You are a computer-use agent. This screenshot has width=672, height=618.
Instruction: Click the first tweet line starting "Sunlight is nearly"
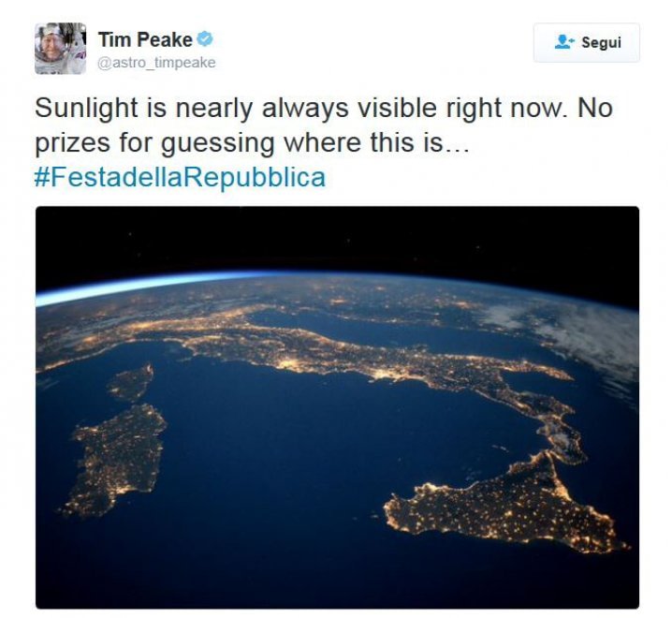(x=324, y=108)
